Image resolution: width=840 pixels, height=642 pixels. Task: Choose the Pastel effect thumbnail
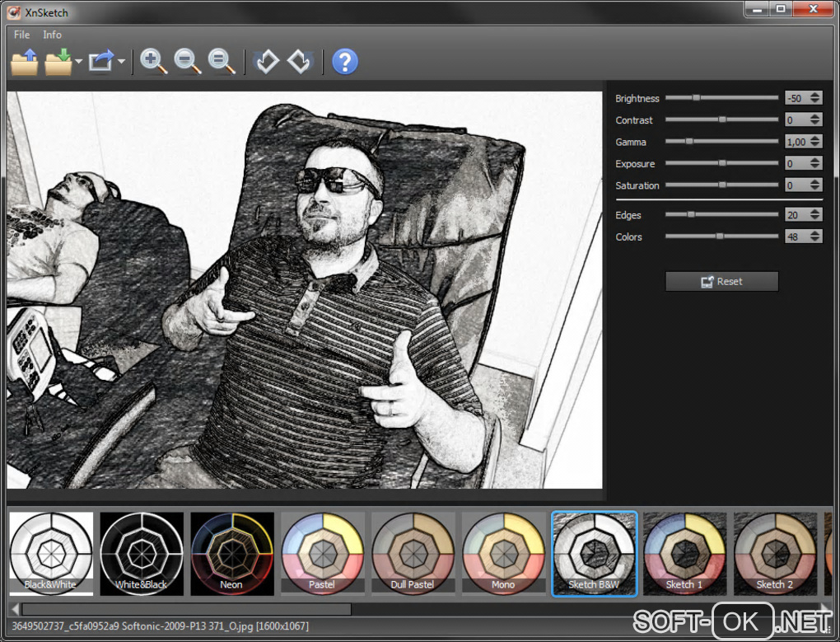point(323,554)
